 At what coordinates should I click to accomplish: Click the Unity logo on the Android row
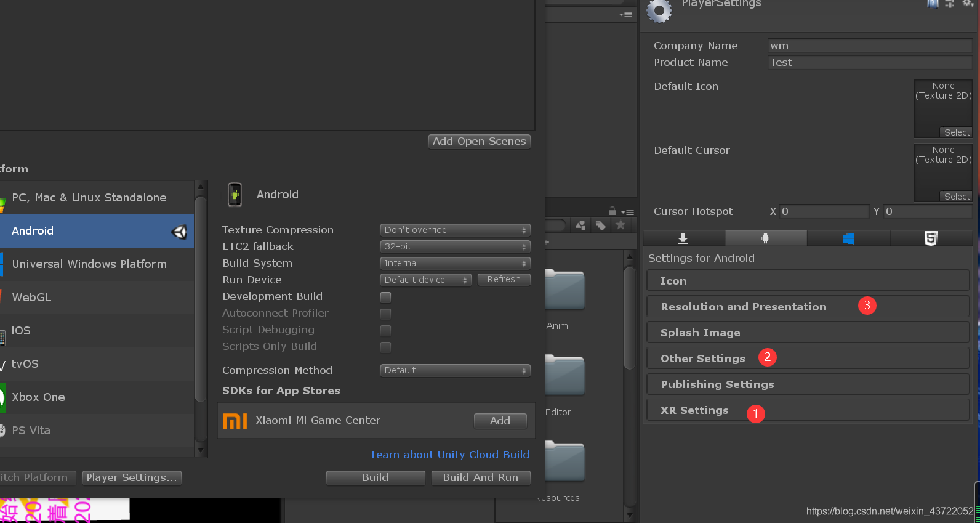coord(179,232)
